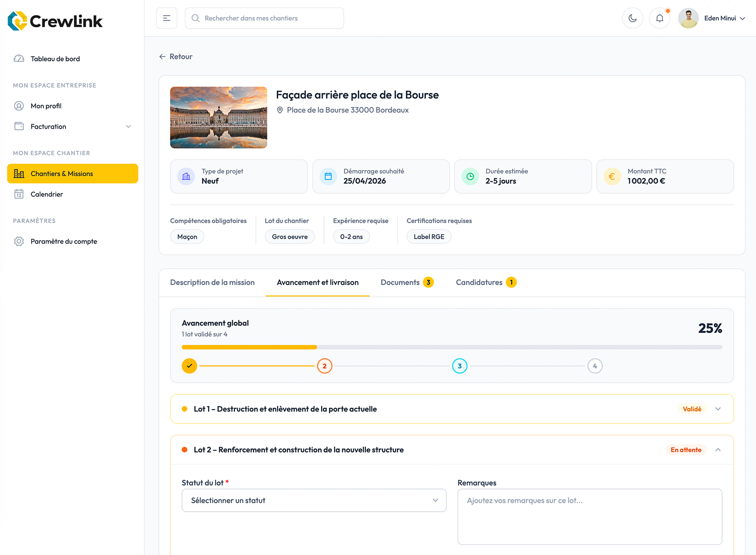
Task: Click the completed step 1 checkmark
Action: pyautogui.click(x=190, y=366)
